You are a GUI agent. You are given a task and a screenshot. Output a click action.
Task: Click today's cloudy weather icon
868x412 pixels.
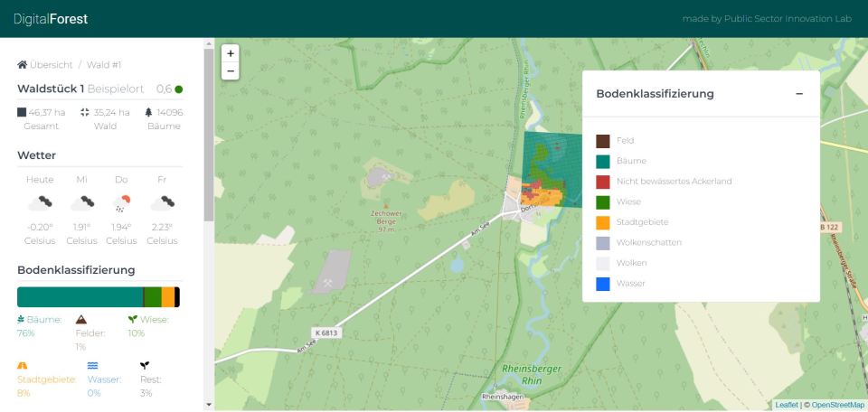pyautogui.click(x=40, y=204)
